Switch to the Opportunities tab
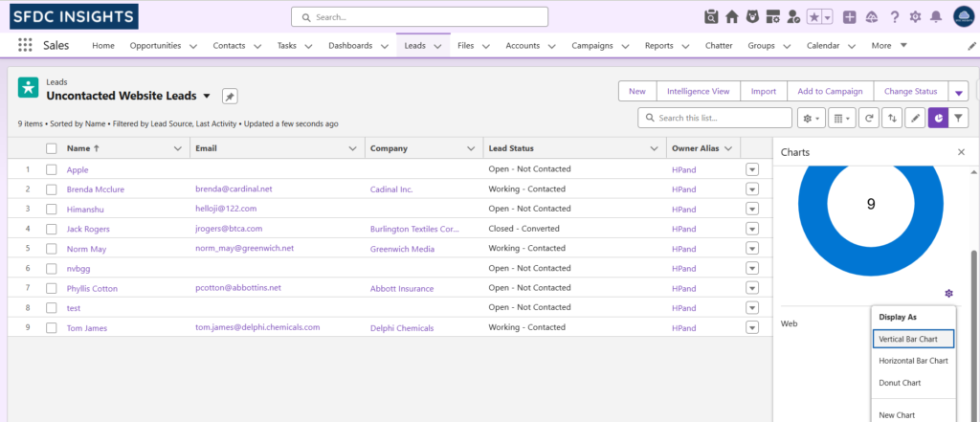The width and height of the screenshot is (980, 422). coord(155,45)
